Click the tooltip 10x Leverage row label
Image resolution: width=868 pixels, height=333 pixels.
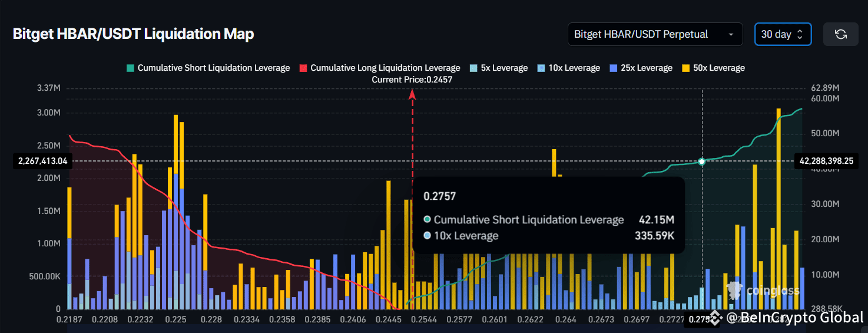(x=466, y=236)
